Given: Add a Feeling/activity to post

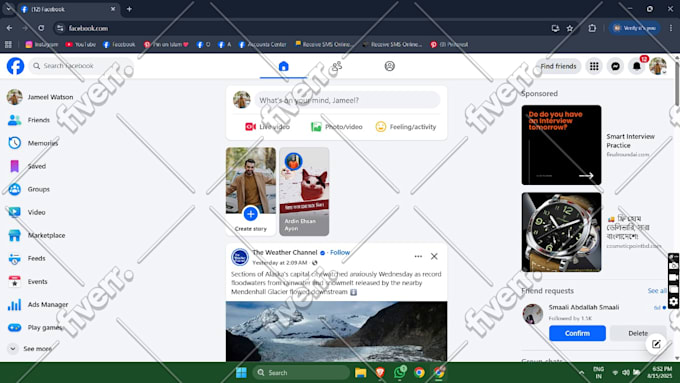Looking at the screenshot, I should [x=406, y=127].
